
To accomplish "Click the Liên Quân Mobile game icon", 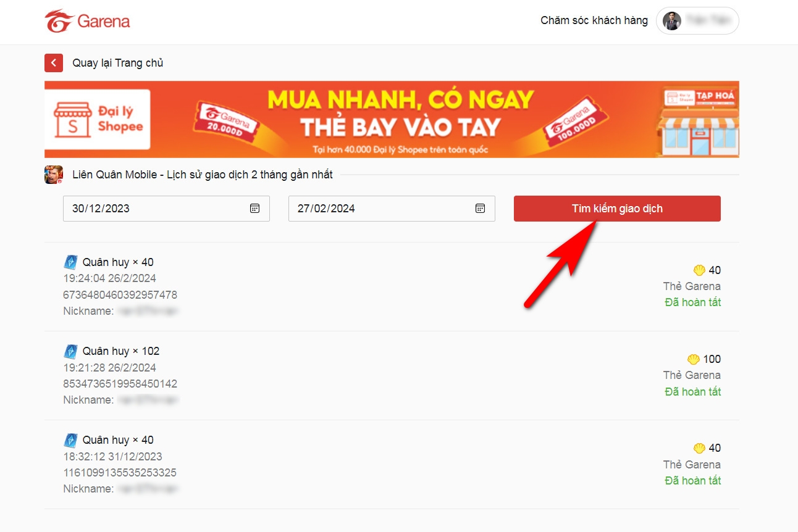I will 53,175.
